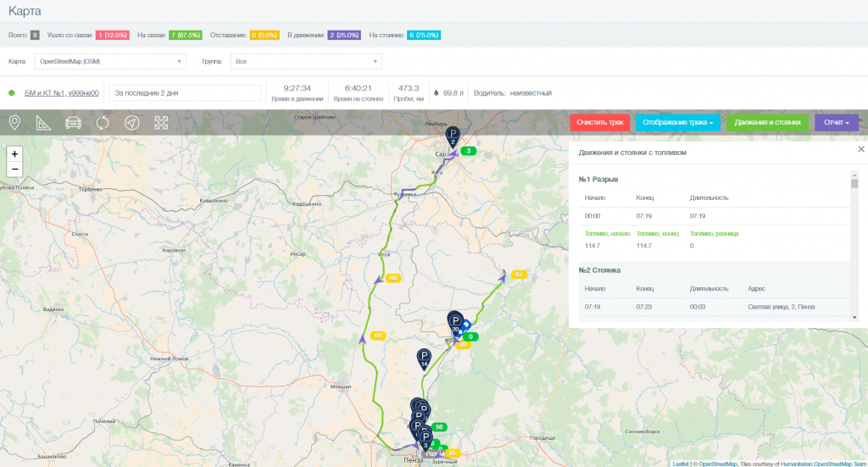Click parking marker number 14 on map
Screen dimensions: 868x467
[x=424, y=358]
